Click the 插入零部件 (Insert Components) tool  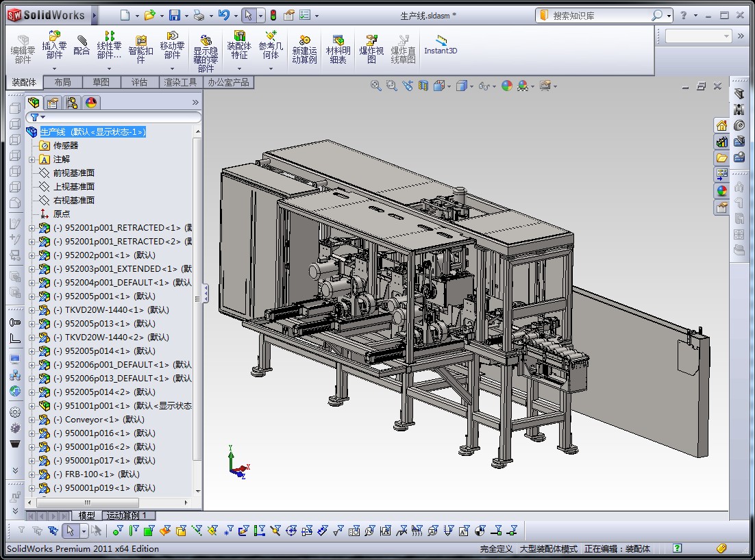[54, 45]
